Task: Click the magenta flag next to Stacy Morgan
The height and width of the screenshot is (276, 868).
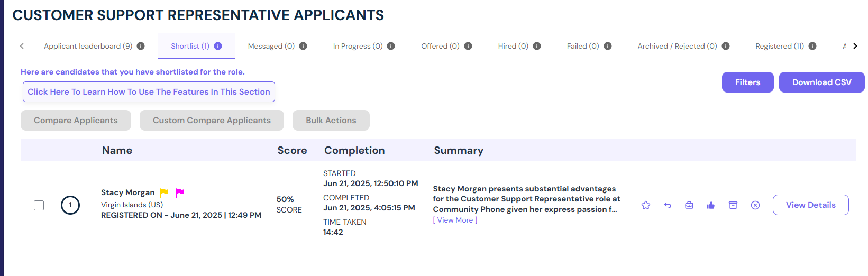Action: pos(180,192)
